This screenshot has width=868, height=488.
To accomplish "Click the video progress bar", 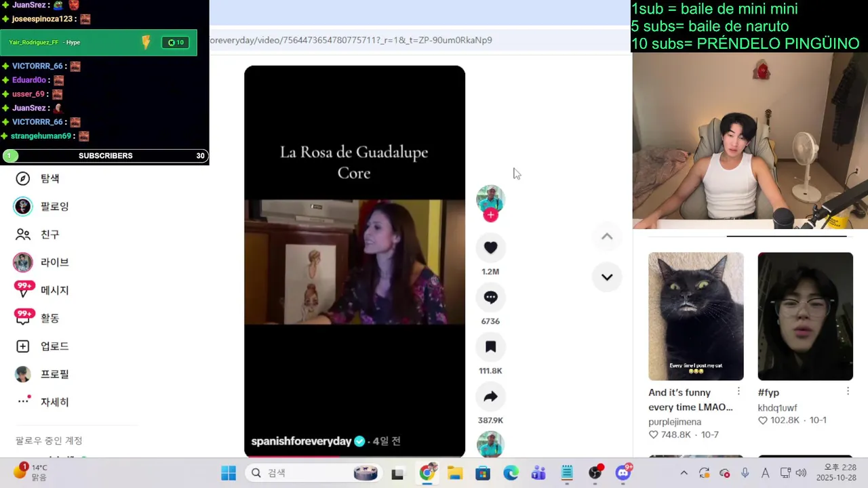I will (355, 456).
